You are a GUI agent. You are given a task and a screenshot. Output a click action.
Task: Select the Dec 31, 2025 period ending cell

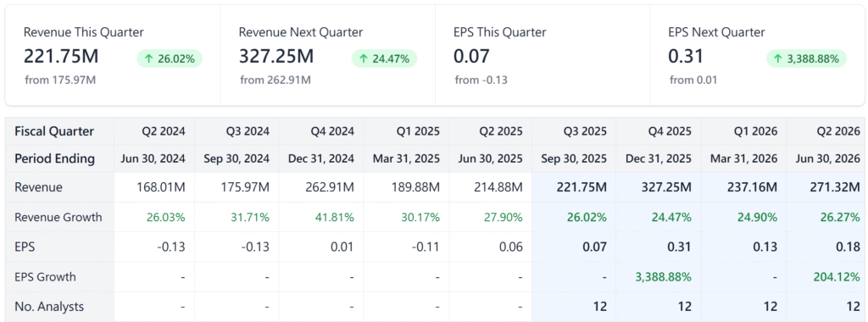tap(659, 158)
